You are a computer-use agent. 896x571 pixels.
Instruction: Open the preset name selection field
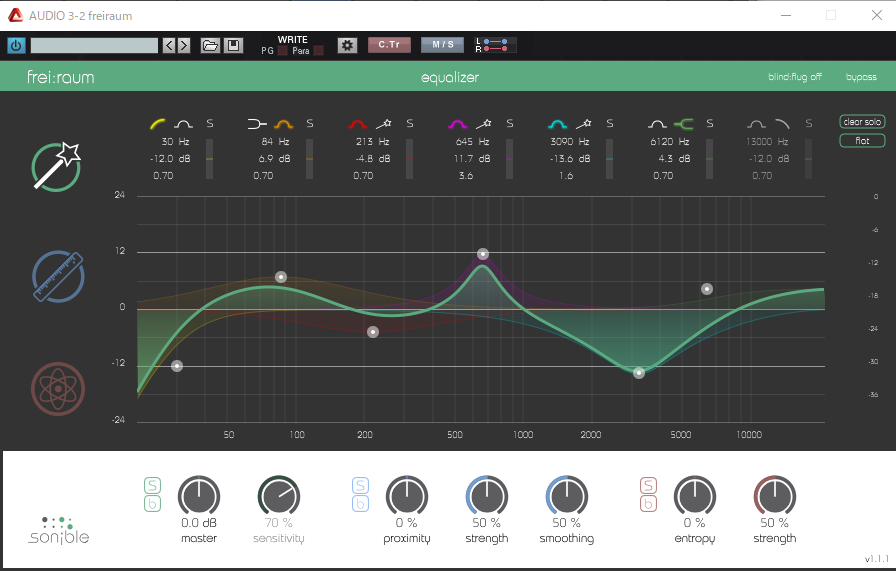coord(94,45)
